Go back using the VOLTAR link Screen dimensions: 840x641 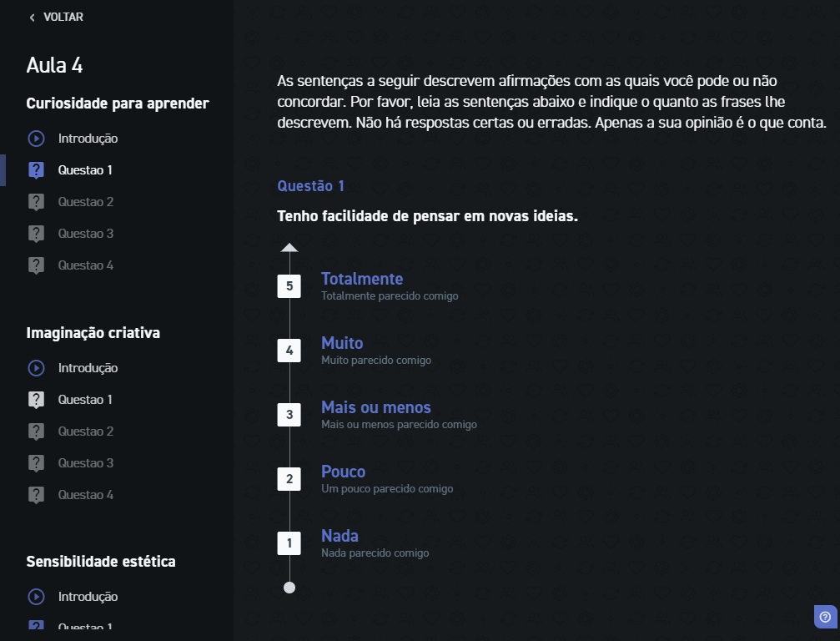pyautogui.click(x=63, y=18)
